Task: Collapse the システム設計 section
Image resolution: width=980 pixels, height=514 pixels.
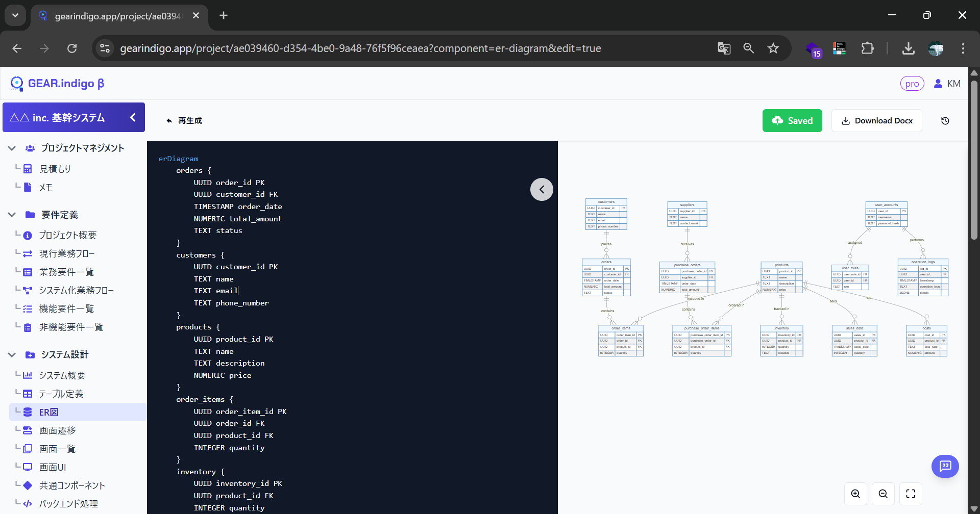Action: 12,355
